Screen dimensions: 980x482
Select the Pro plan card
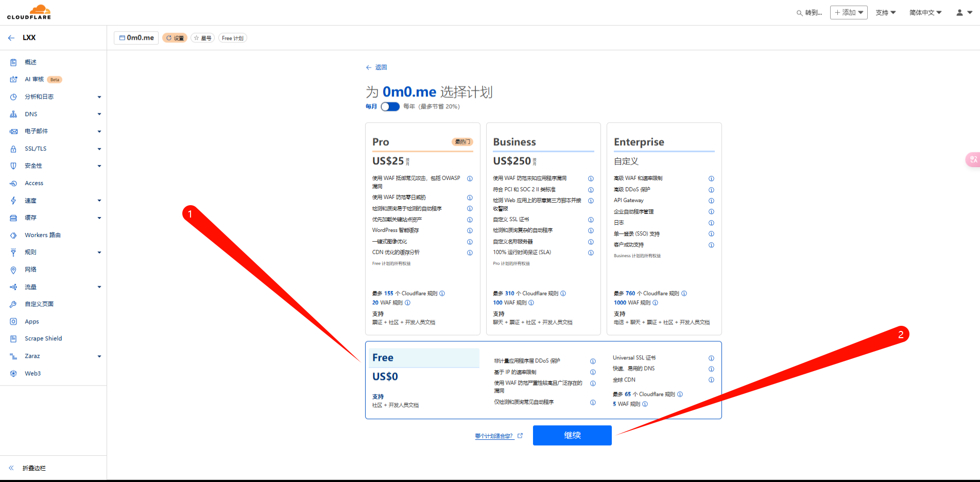(422, 228)
